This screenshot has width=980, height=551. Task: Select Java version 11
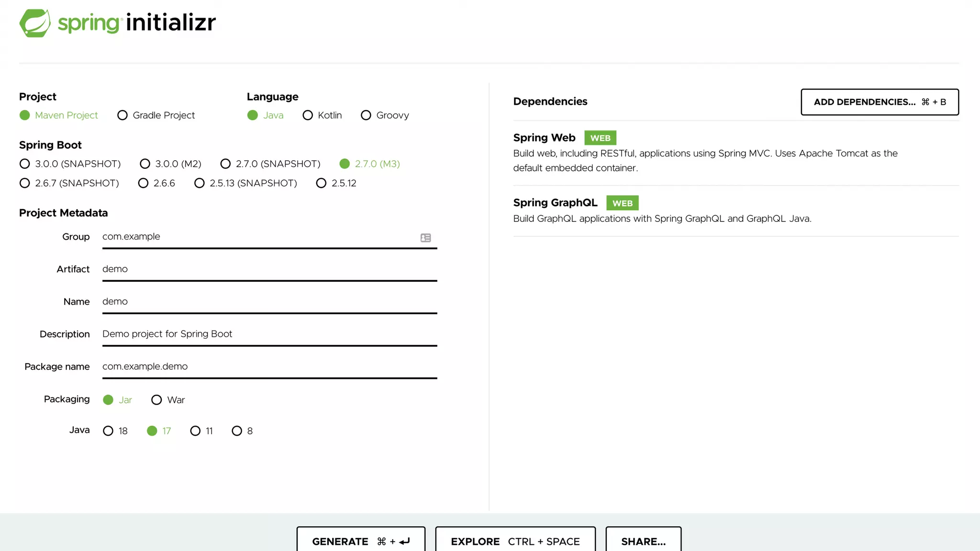click(x=195, y=431)
